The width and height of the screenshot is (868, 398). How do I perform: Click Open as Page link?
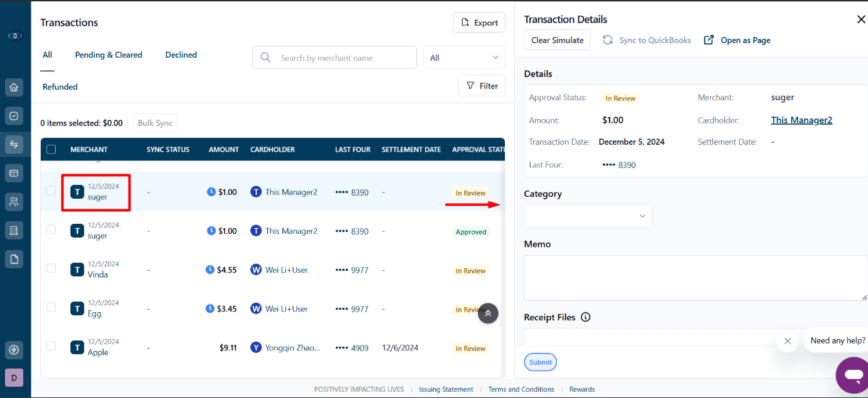[x=737, y=40]
